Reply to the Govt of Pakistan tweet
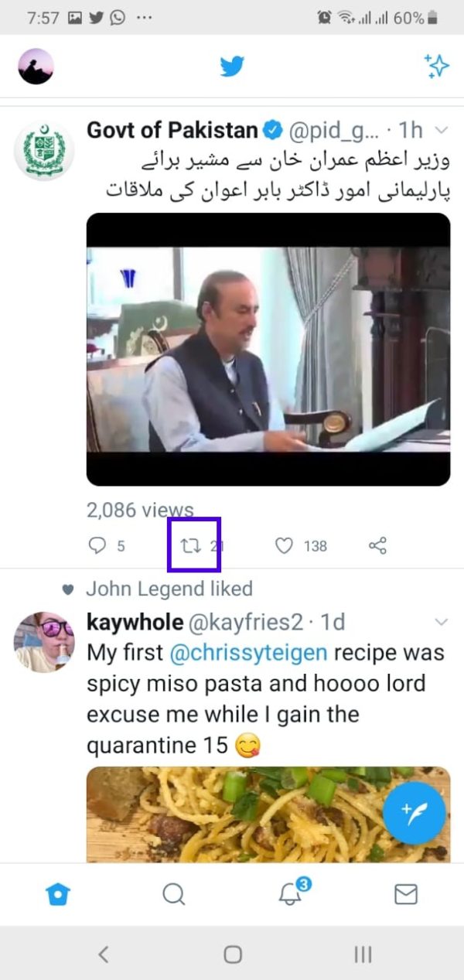 pos(97,546)
